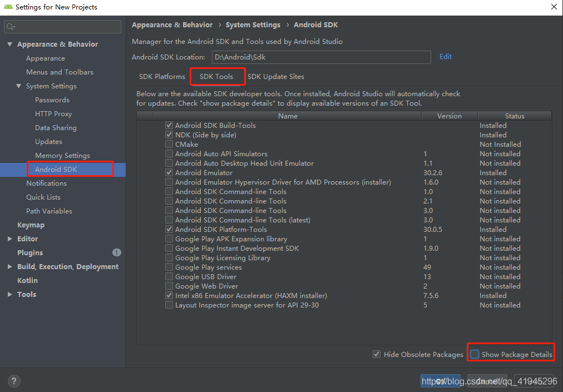Expand the Tools tree node
The image size is (563, 392).
9,294
